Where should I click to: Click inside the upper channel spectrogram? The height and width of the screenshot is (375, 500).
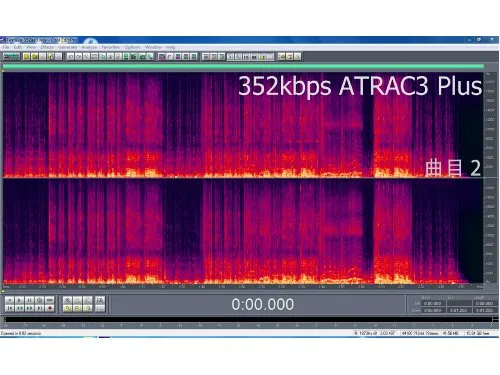tap(243, 124)
